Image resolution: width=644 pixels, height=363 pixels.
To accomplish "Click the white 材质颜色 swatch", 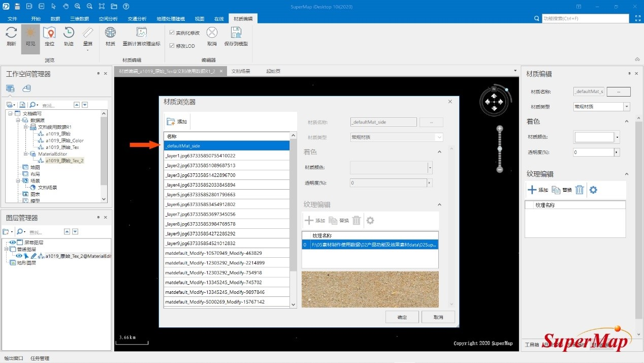I will [594, 137].
